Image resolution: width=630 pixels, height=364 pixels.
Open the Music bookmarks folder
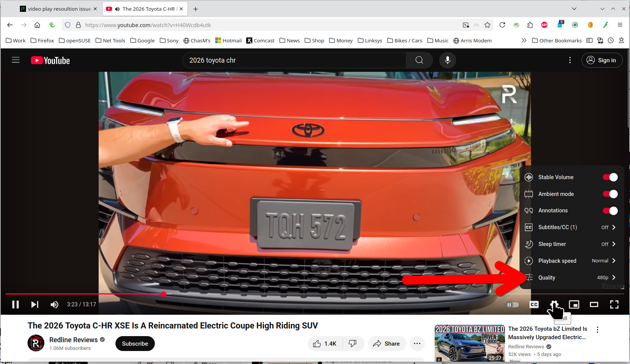click(x=438, y=40)
